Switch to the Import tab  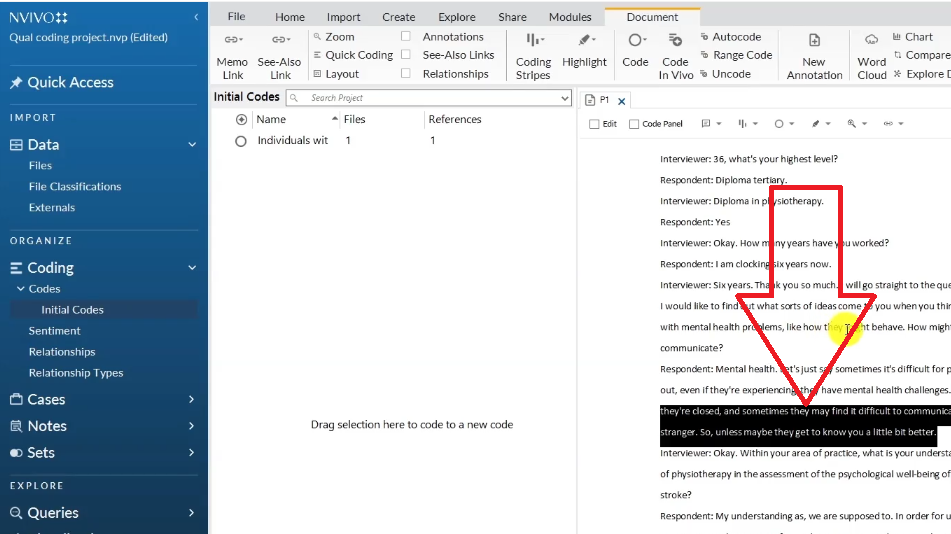[344, 17]
